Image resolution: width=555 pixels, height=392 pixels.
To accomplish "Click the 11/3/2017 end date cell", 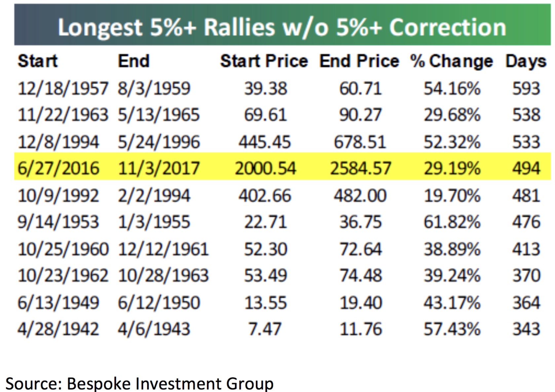I will click(x=159, y=168).
